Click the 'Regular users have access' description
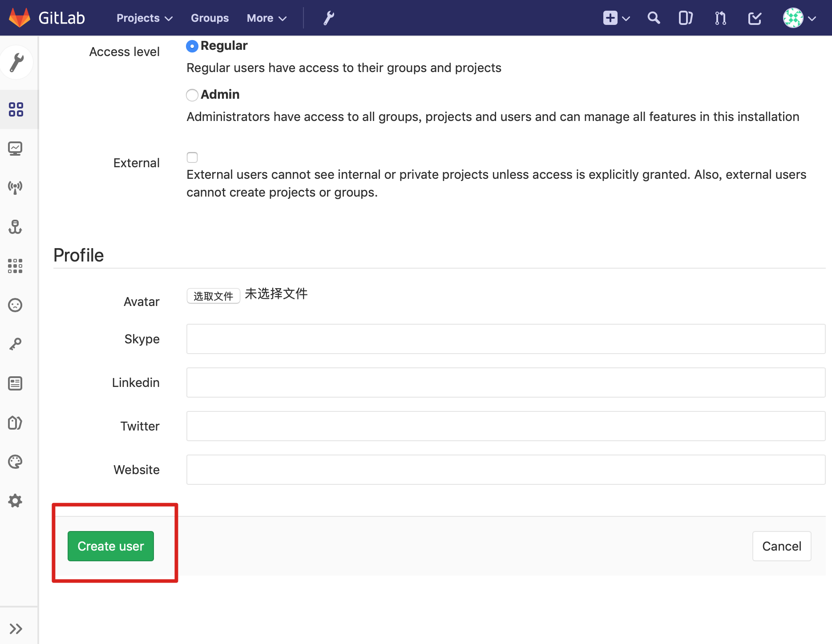Screen dimensions: 832x644 344,68
